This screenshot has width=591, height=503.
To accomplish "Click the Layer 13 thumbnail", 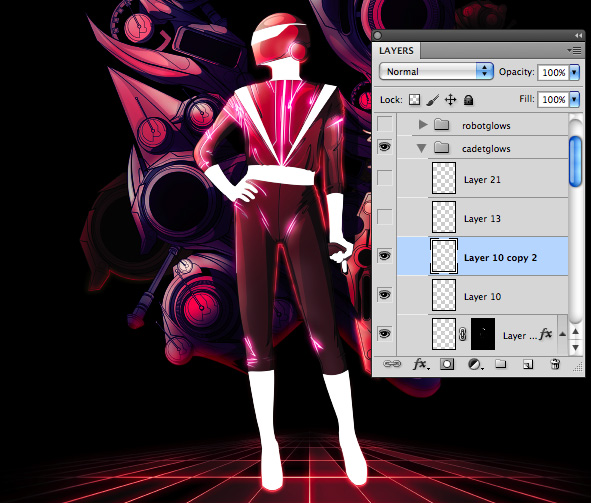I will [444, 217].
